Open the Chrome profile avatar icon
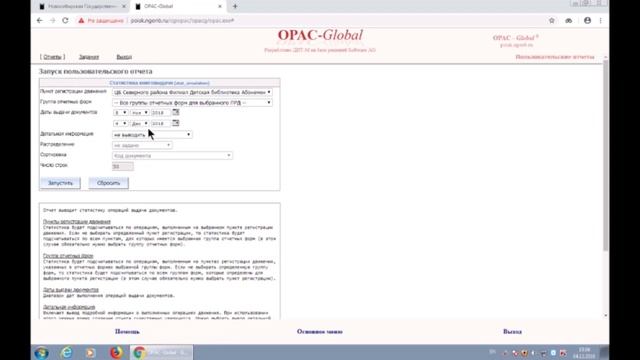 tap(587, 20)
